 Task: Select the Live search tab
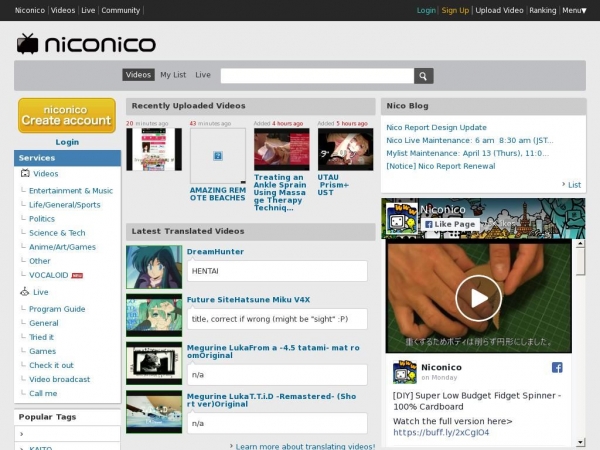coord(203,75)
